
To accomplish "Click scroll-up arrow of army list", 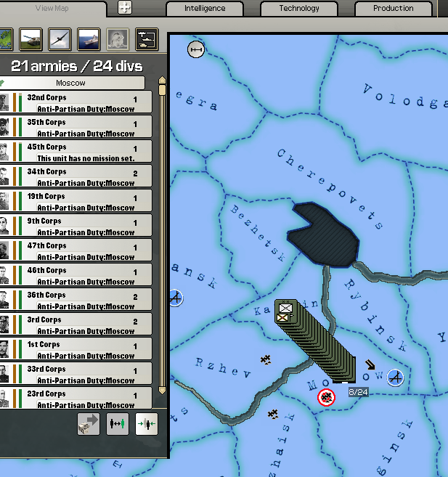I will (162, 80).
